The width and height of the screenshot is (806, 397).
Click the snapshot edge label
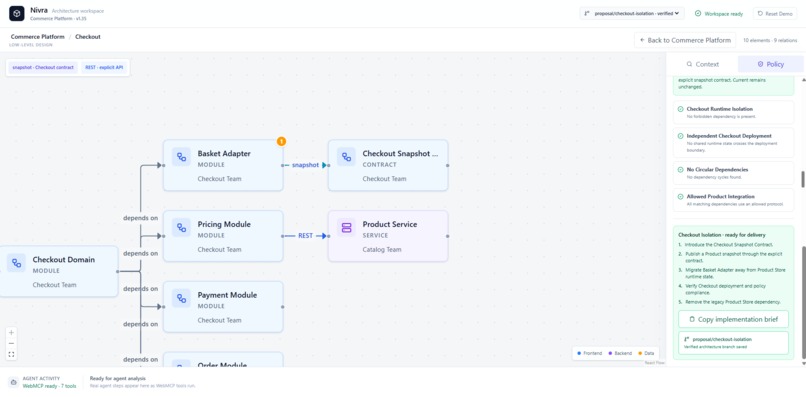click(305, 165)
